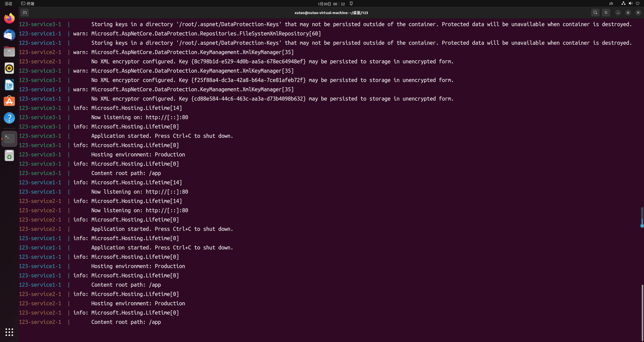Open volume control in system tray

630,4
